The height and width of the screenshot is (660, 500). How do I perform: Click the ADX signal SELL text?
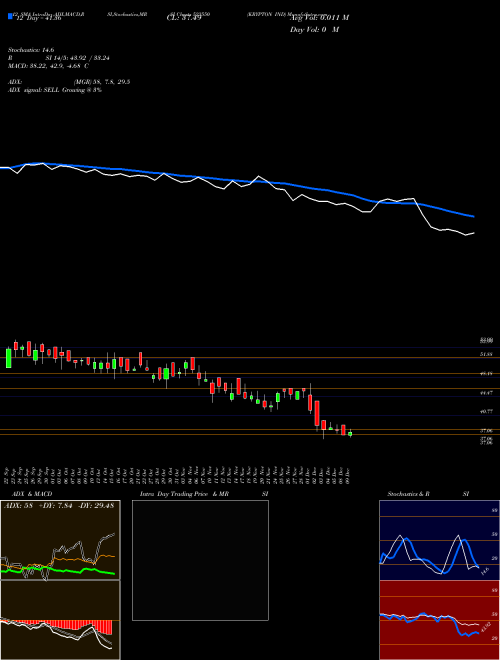coord(55,90)
